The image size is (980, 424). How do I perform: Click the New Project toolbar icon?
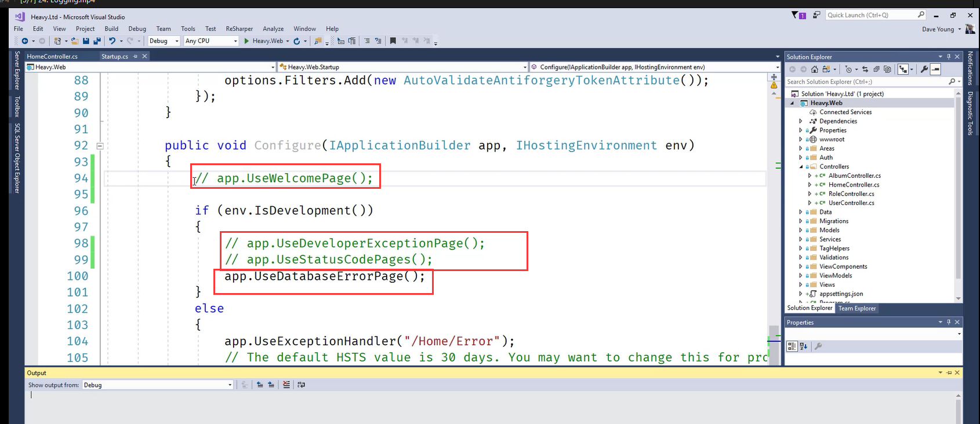click(x=57, y=41)
